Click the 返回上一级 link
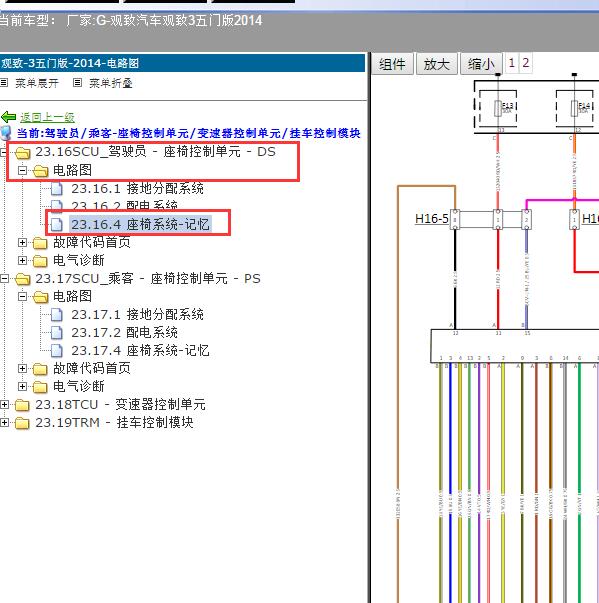This screenshot has width=599, height=603. point(47,117)
